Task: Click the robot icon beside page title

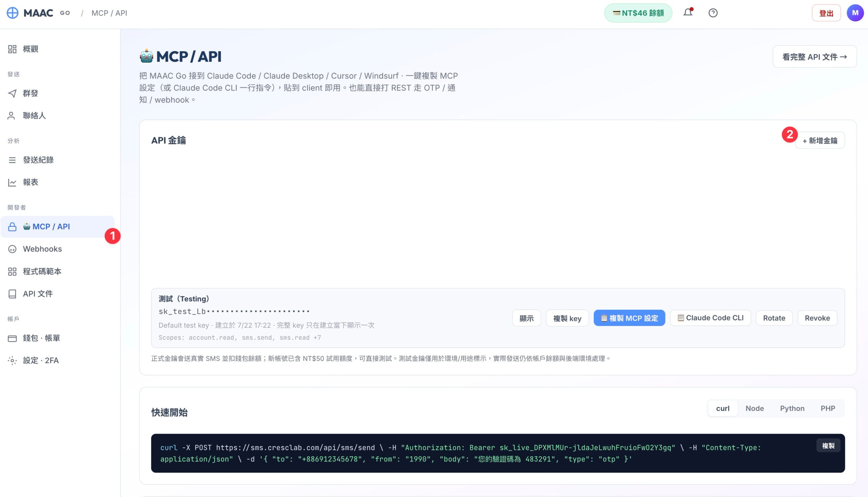Action: pyautogui.click(x=146, y=56)
